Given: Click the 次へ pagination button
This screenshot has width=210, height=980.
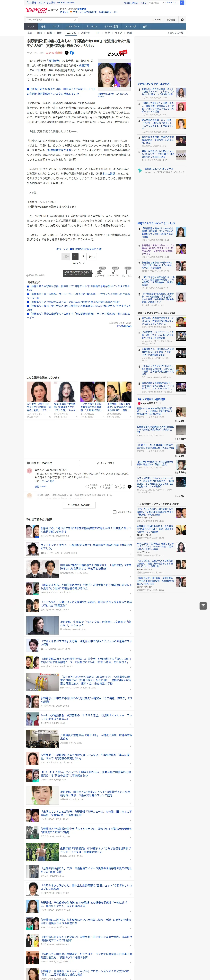Looking at the screenshot, I should [x=92, y=256].
